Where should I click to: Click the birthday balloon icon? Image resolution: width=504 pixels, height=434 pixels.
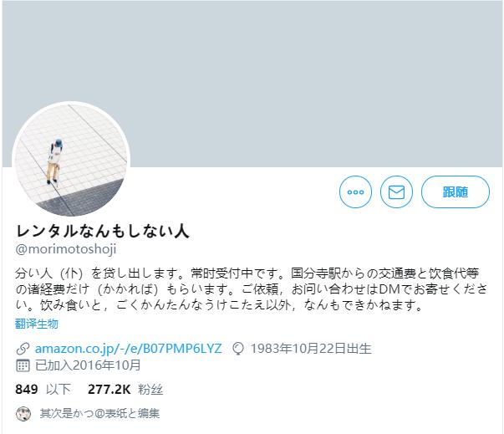tap(238, 349)
